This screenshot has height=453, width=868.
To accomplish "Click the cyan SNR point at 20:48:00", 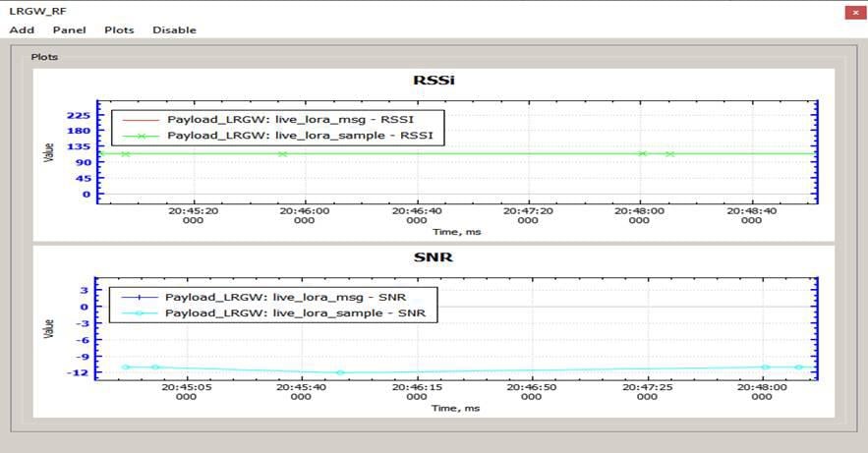I will coord(765,367).
